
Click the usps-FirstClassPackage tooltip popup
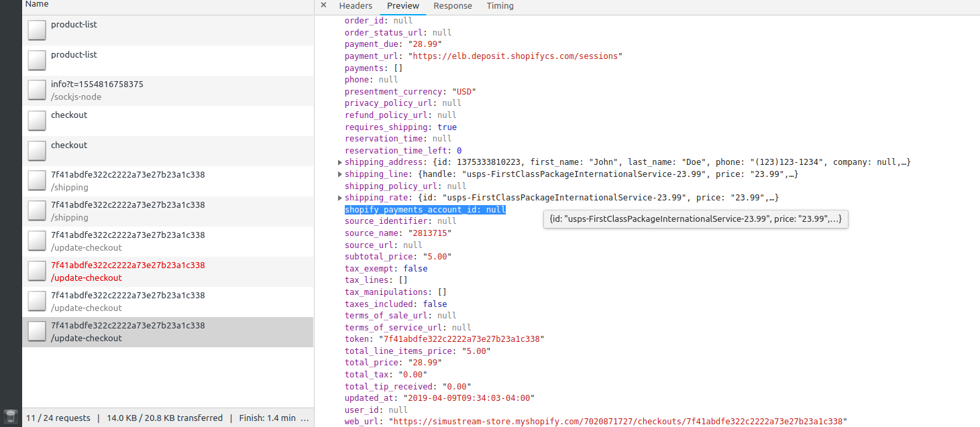(696, 219)
